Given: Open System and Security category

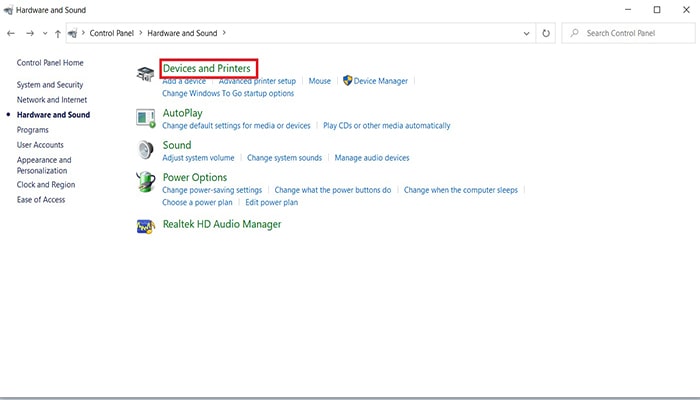Looking at the screenshot, I should click(50, 85).
